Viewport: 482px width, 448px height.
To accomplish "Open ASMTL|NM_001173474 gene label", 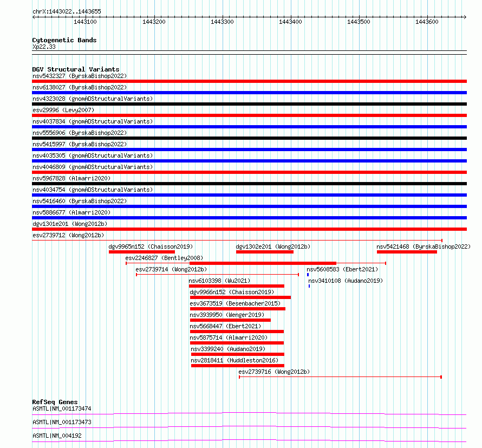I will pos(62,408).
